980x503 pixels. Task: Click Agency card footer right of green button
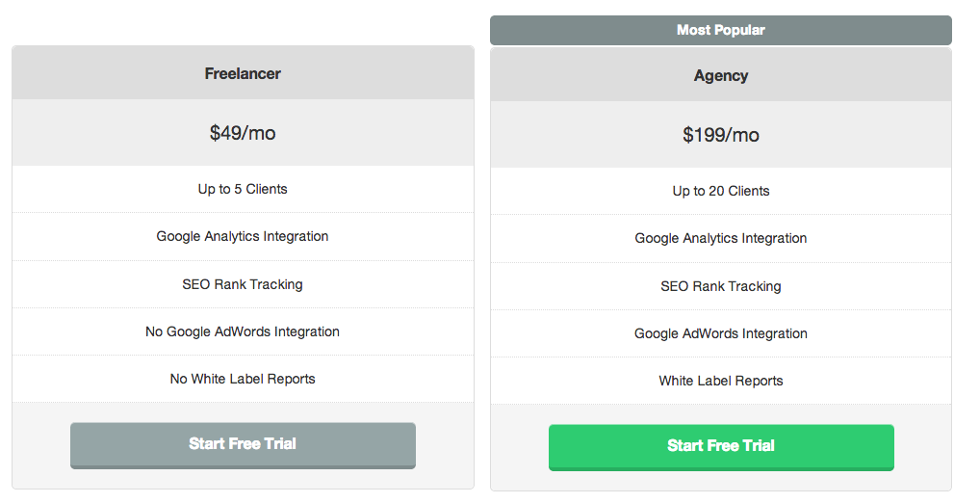pyautogui.click(x=922, y=447)
